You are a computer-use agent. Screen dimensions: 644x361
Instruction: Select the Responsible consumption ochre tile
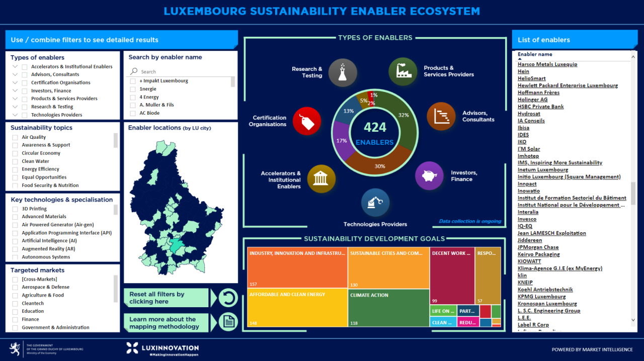(488, 276)
